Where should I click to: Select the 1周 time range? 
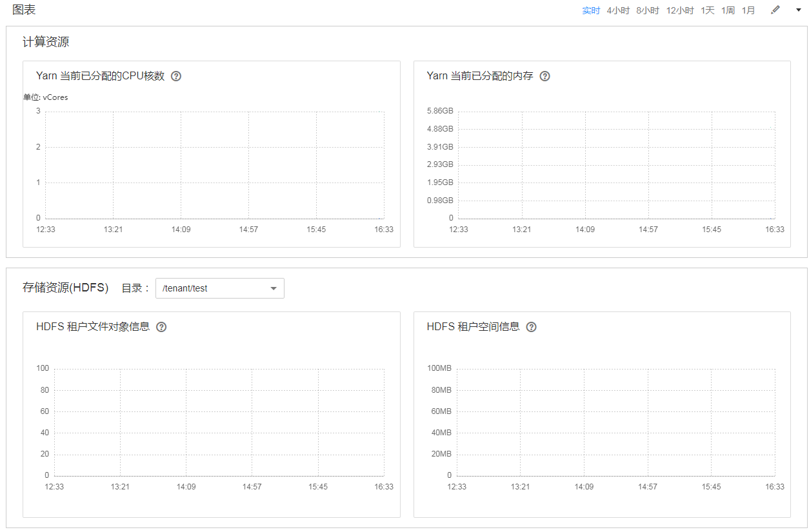tap(728, 10)
